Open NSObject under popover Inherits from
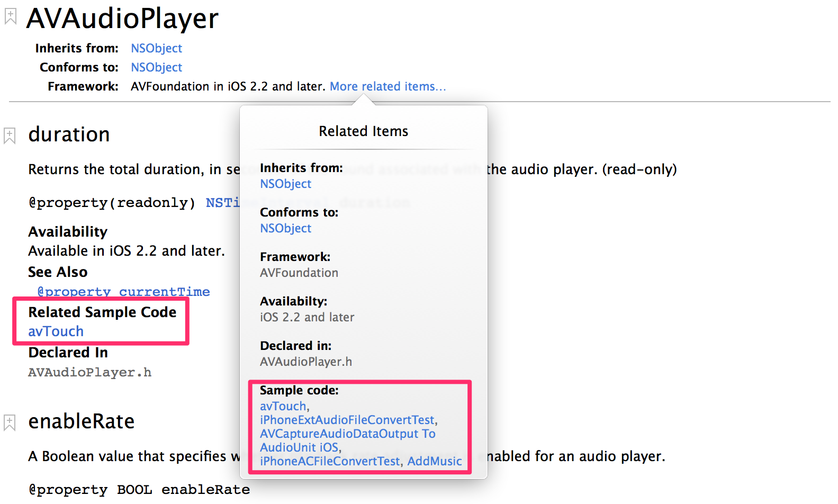The height and width of the screenshot is (504, 838). point(285,184)
